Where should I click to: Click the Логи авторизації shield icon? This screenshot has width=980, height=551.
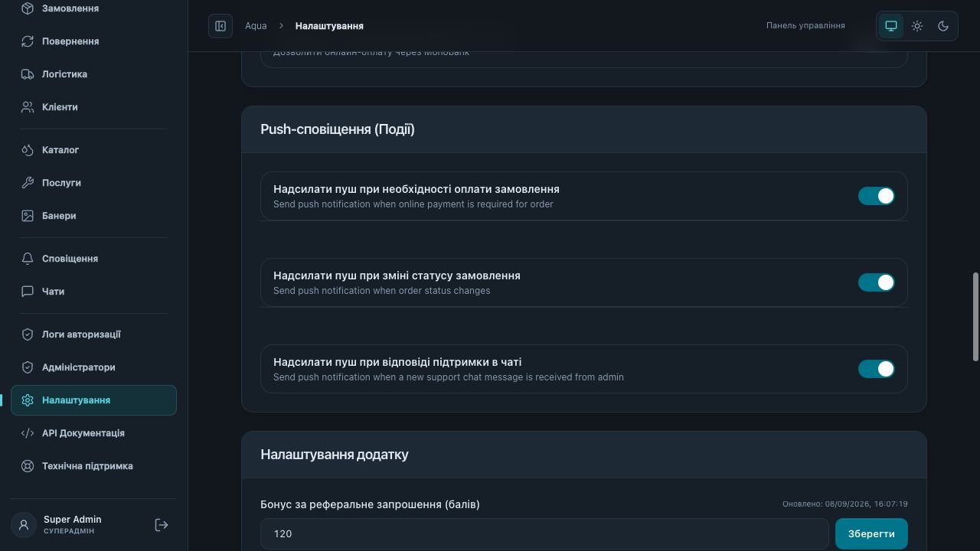click(28, 334)
